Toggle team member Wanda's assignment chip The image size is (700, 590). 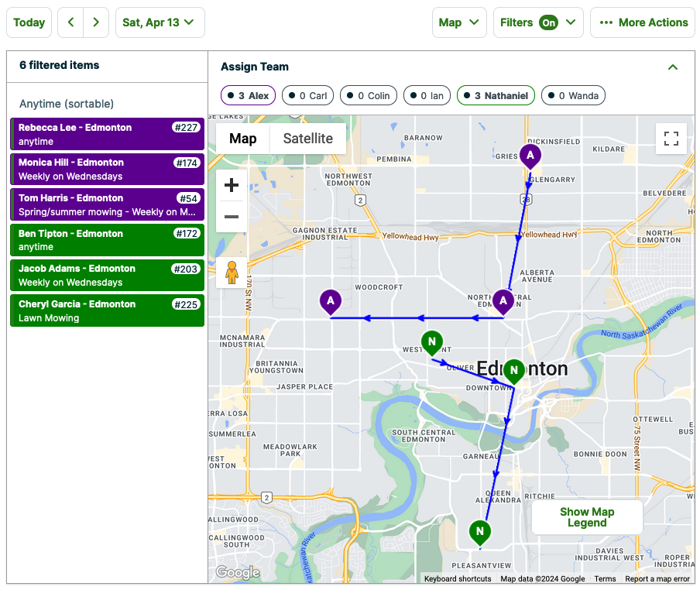coord(573,95)
